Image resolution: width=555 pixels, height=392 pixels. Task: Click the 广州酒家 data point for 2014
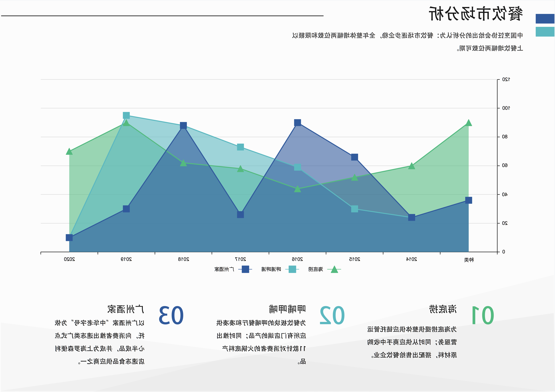[412, 218]
